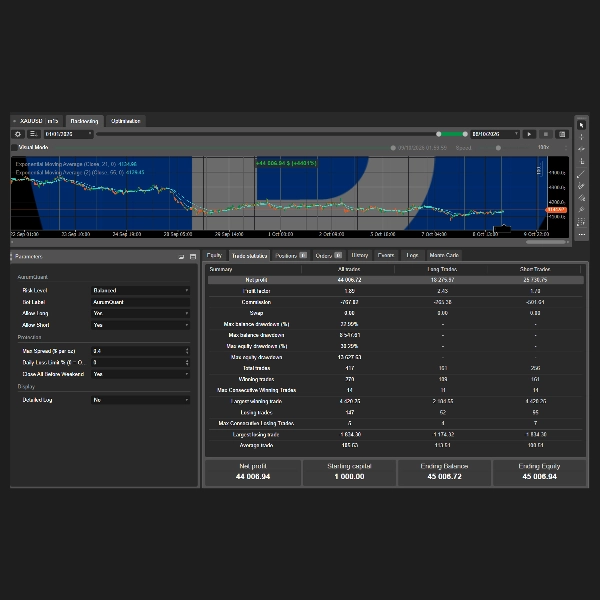Switch to the Optimization tab

126,121
